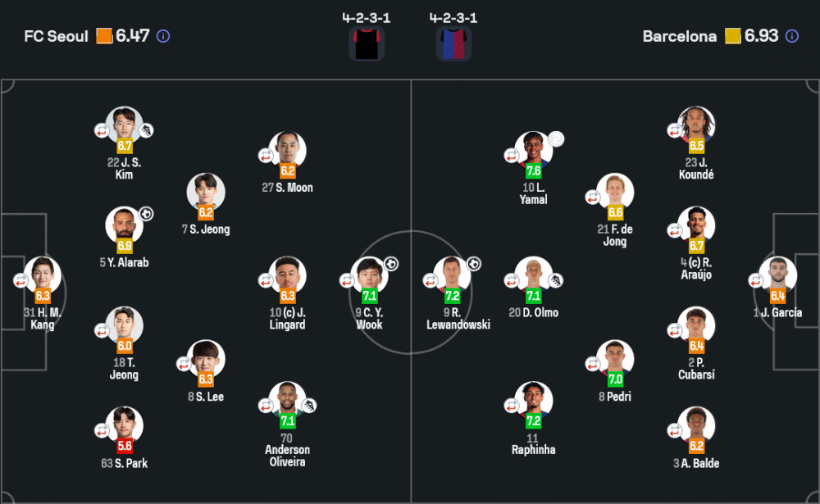Select Pedri's player avatar
This screenshot has width=820, height=504.
(x=615, y=357)
